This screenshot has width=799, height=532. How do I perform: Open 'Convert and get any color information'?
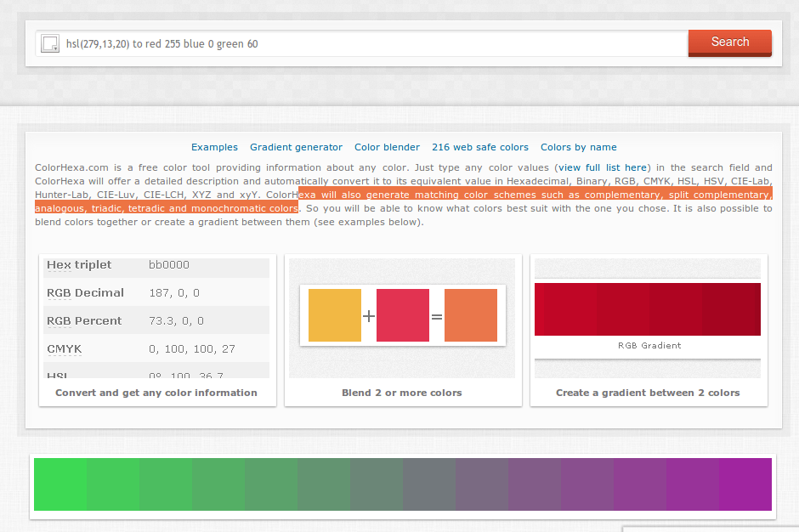click(x=156, y=393)
